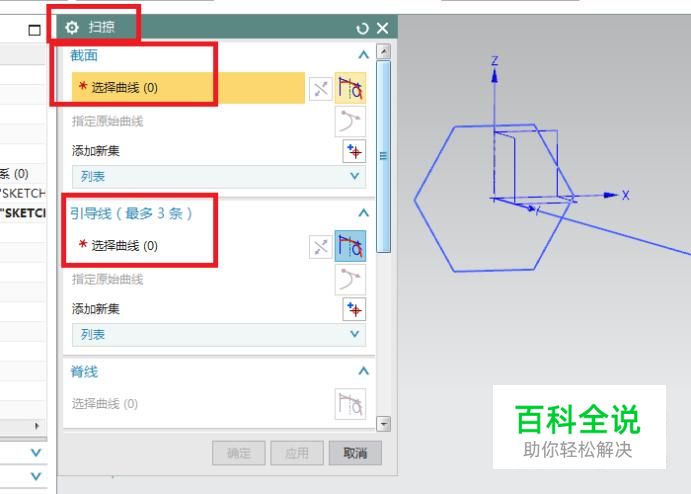Click the 添加新集 icon under 引导线
The width and height of the screenshot is (691, 494).
[354, 309]
